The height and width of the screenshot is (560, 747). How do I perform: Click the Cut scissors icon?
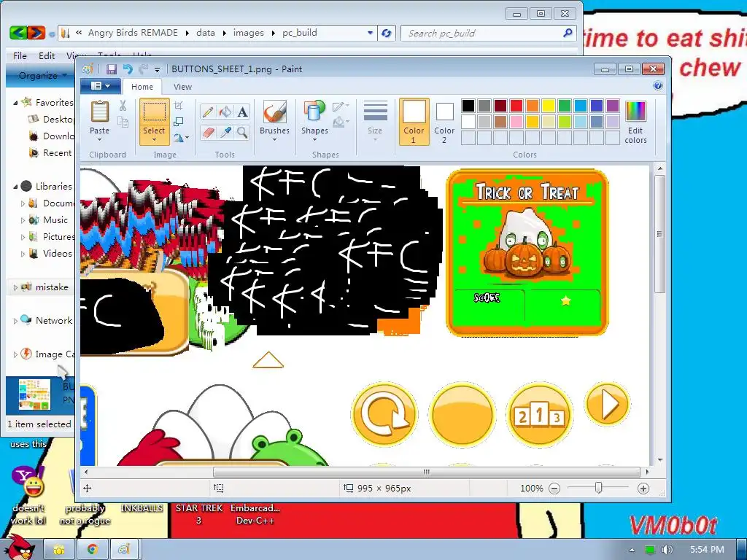point(123,106)
